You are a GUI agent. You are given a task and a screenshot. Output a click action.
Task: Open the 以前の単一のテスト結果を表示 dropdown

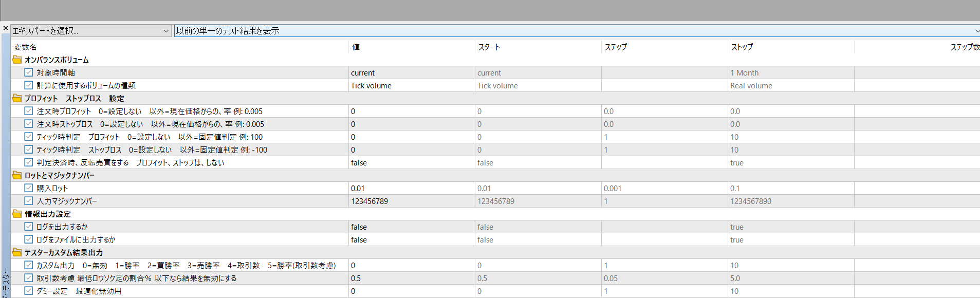pos(577,31)
